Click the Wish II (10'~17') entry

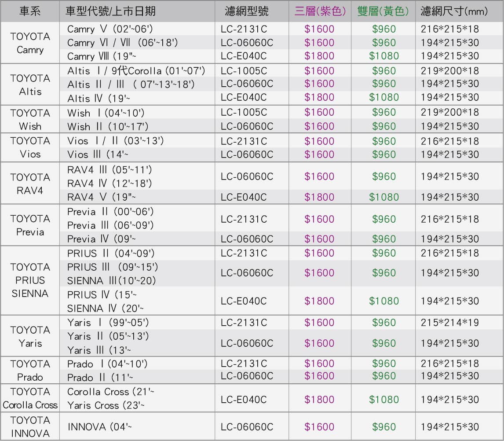(108, 126)
